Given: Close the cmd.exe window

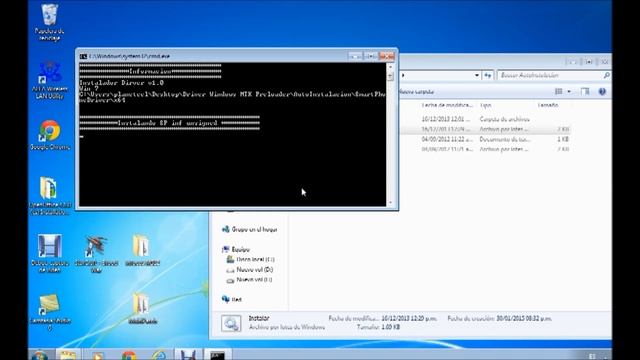Looking at the screenshot, I should [x=387, y=56].
